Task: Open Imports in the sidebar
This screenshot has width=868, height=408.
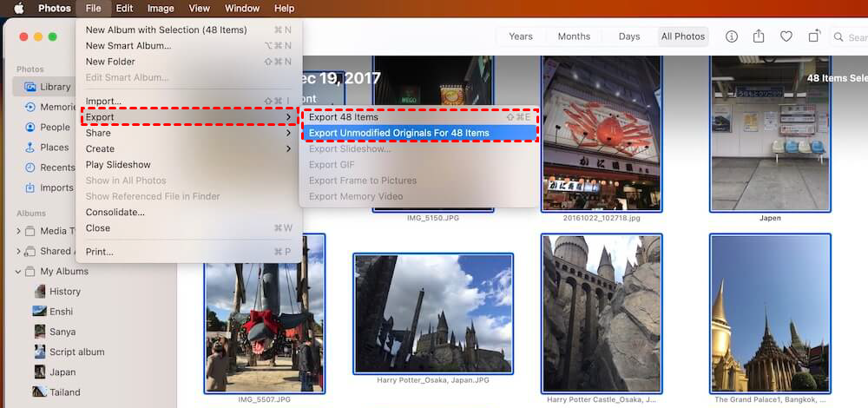Action: click(49, 188)
